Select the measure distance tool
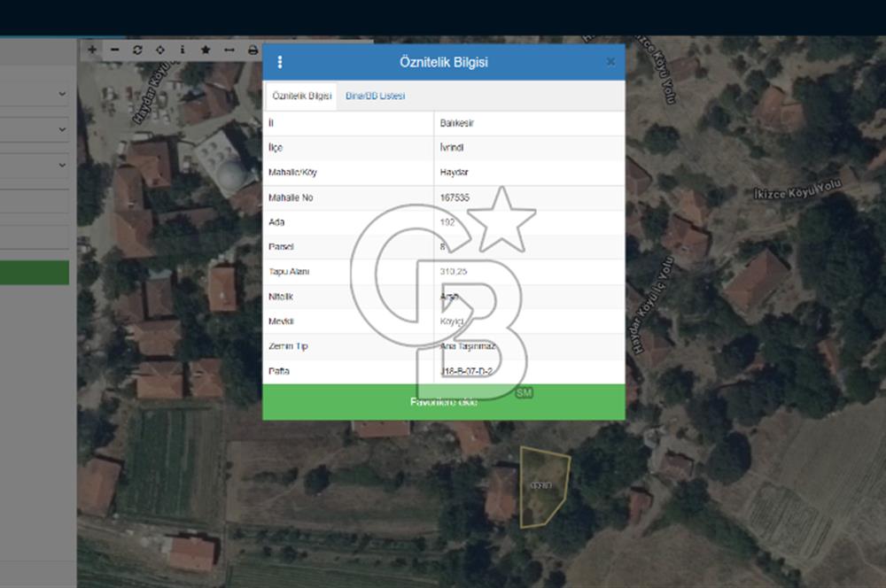This screenshot has height=588, width=886. [x=229, y=50]
